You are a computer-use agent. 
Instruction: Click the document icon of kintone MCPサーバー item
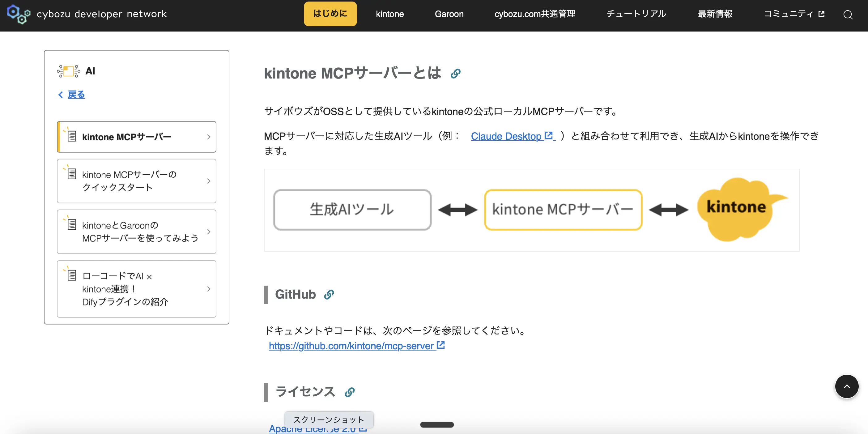click(71, 136)
